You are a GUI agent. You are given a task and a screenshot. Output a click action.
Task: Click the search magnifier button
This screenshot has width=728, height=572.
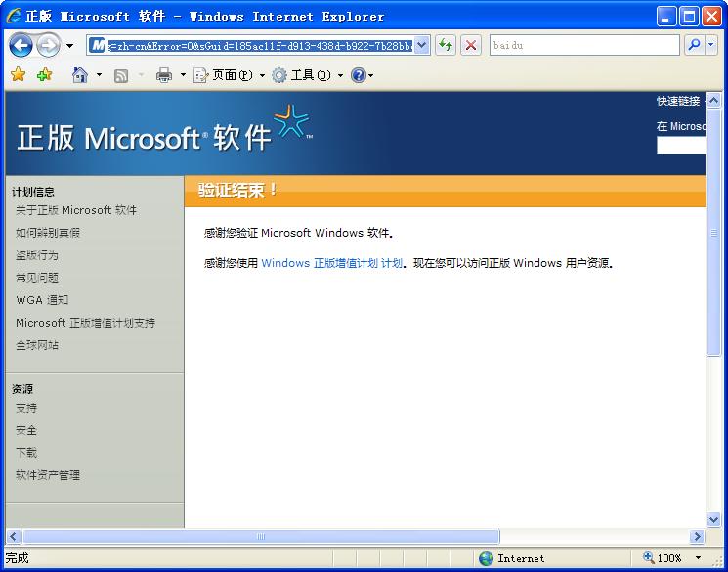coord(694,45)
